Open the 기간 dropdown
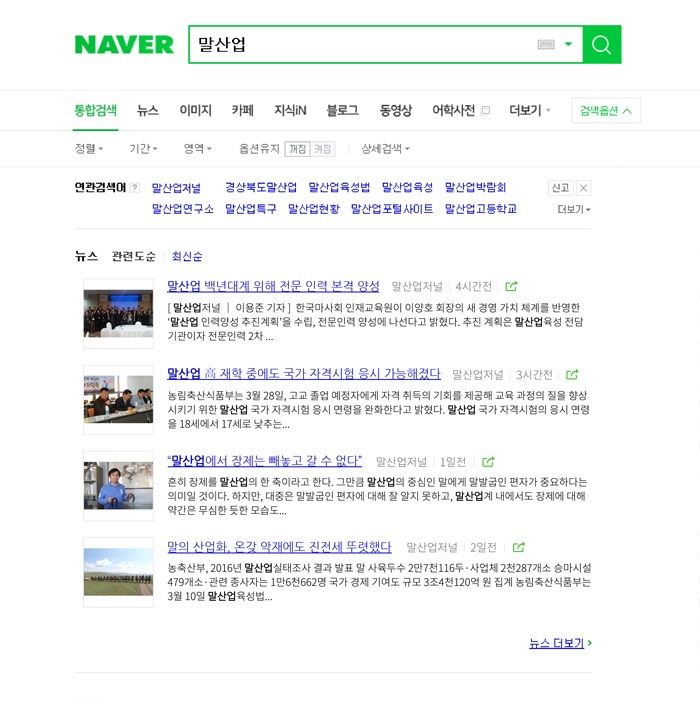The image size is (700, 701). 143,148
